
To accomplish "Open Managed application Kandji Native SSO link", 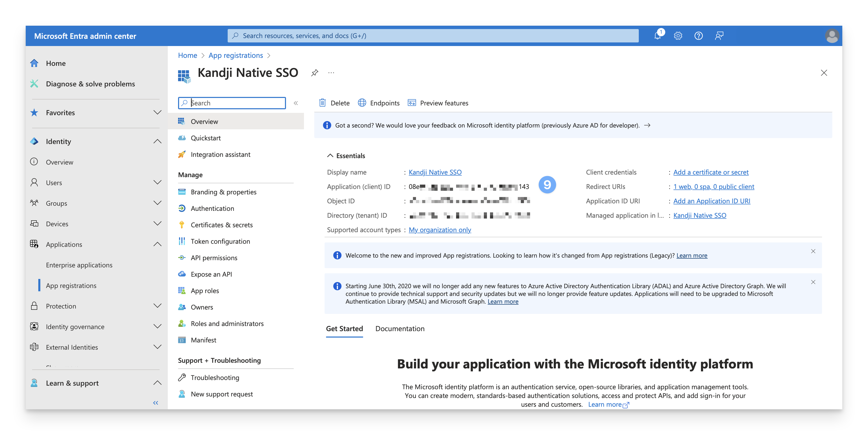I will [699, 215].
